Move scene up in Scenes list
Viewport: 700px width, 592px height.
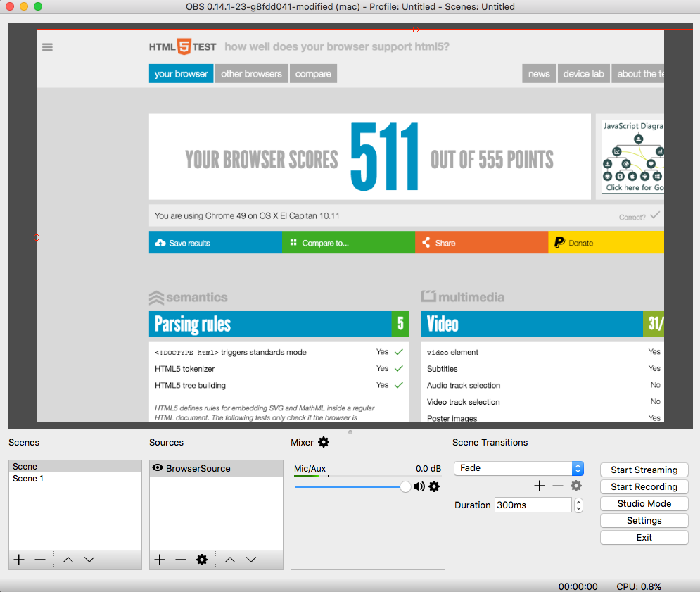68,560
